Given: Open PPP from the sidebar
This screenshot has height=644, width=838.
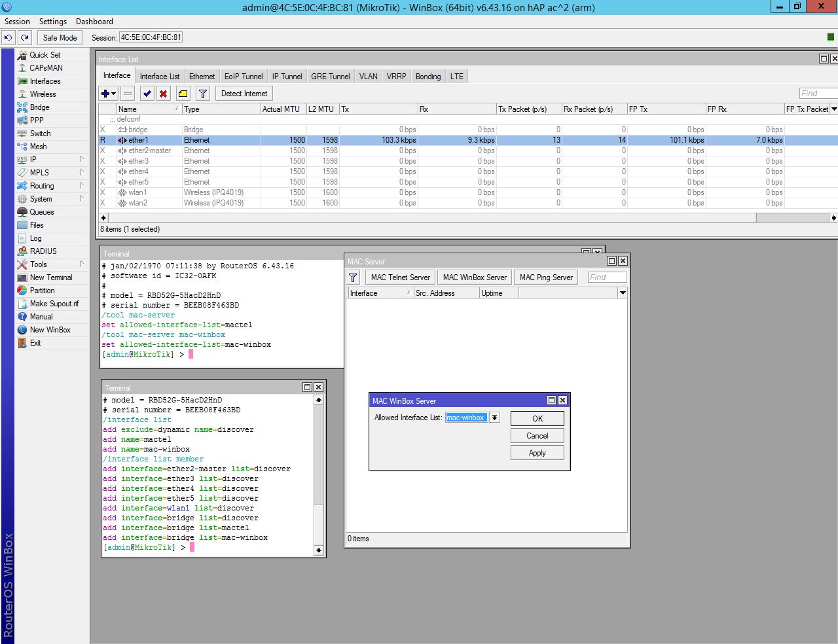Looking at the screenshot, I should (37, 120).
